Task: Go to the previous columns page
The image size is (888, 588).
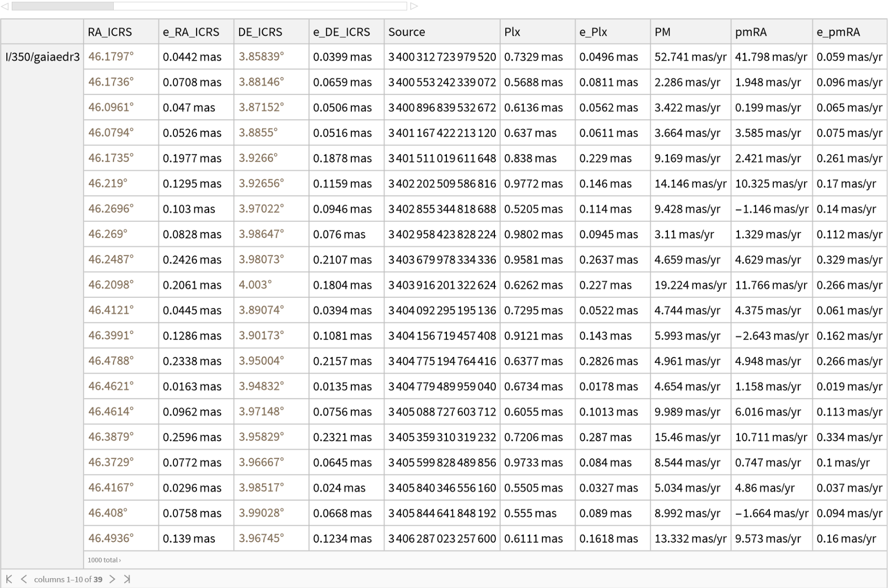Action: click(x=24, y=579)
